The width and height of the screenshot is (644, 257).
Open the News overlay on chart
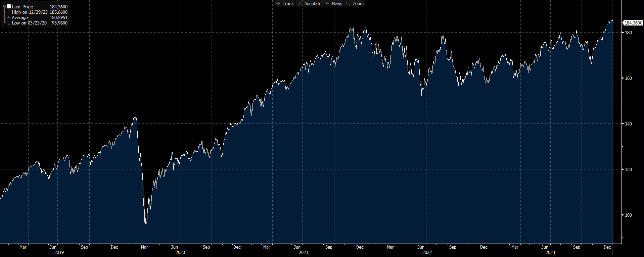334,4
